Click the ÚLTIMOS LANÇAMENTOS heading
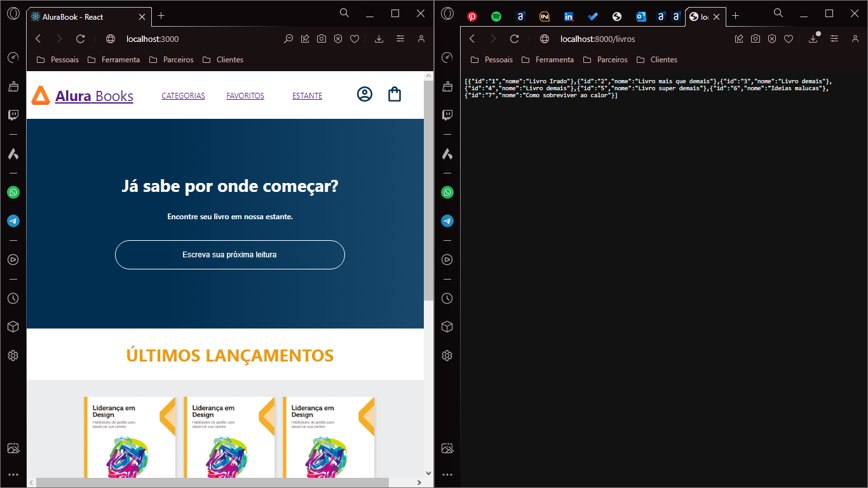The height and width of the screenshot is (488, 868). 230,355
